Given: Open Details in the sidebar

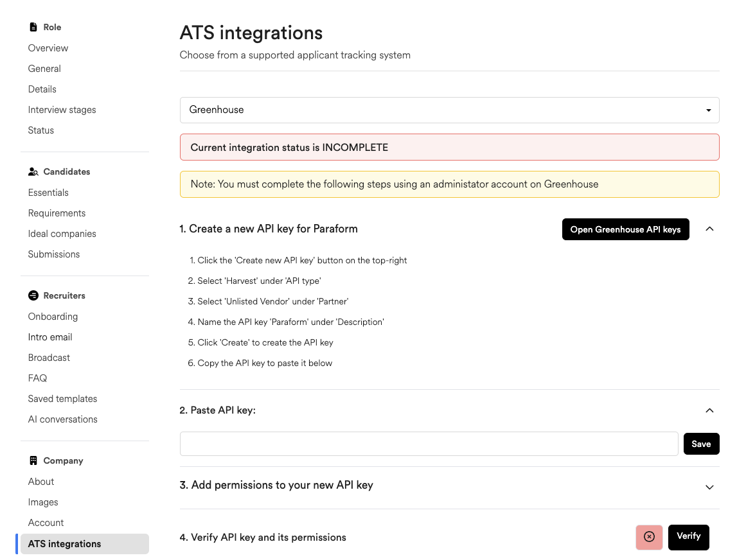Looking at the screenshot, I should (42, 89).
